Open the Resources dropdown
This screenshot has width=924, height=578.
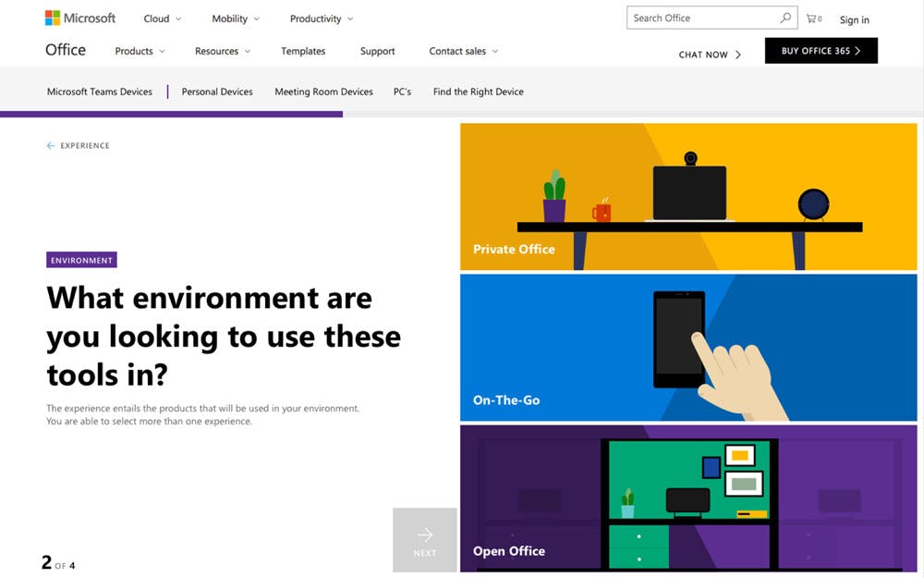point(223,51)
